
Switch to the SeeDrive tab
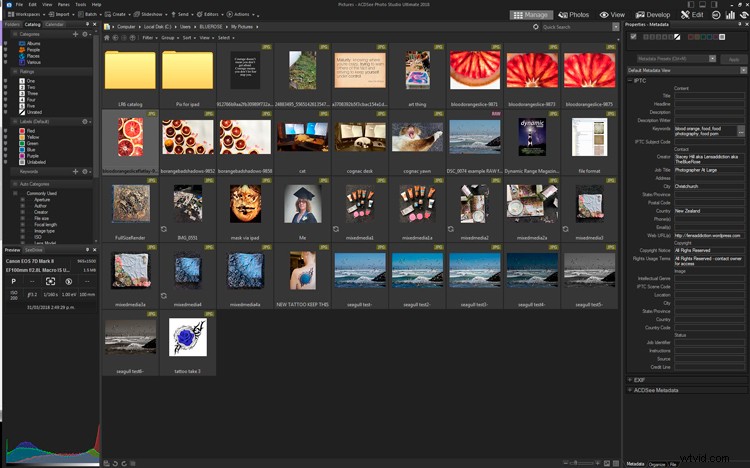click(x=33, y=250)
